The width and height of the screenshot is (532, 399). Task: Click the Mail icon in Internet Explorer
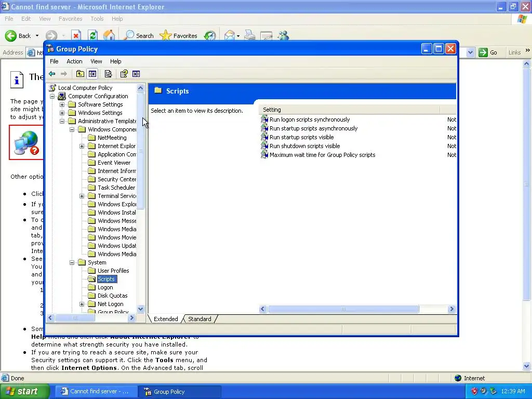[230, 36]
